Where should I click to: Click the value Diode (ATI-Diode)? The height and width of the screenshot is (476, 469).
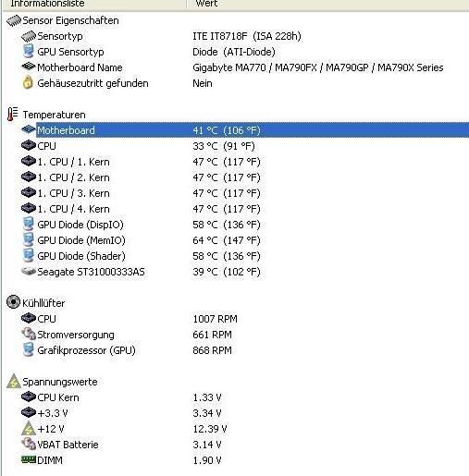[234, 52]
